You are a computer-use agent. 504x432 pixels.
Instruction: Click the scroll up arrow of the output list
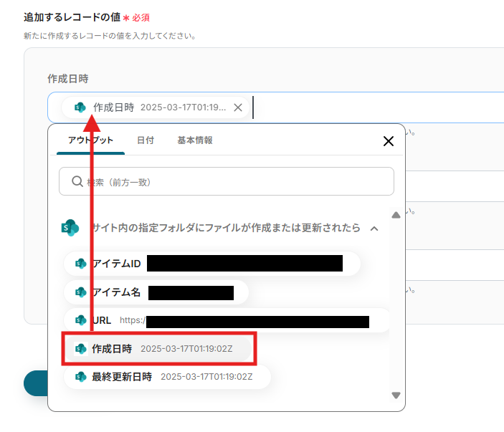pos(396,215)
